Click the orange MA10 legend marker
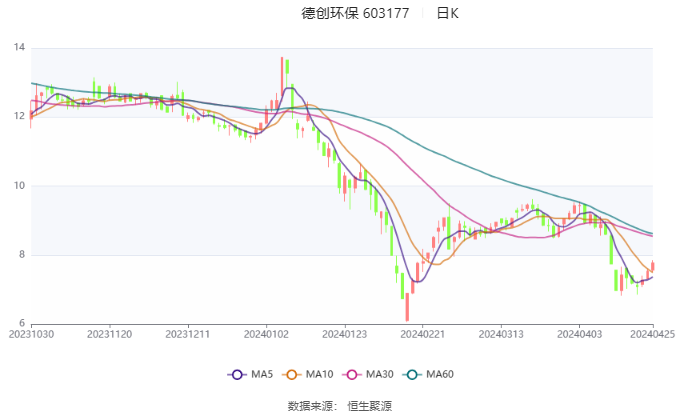This screenshot has width=680, height=413. 293,374
